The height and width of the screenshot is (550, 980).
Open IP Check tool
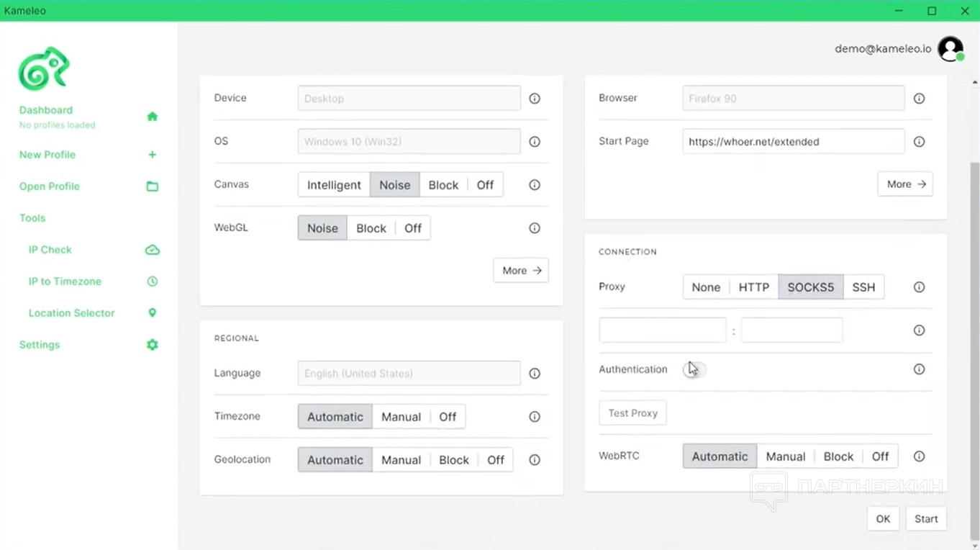pyautogui.click(x=50, y=250)
